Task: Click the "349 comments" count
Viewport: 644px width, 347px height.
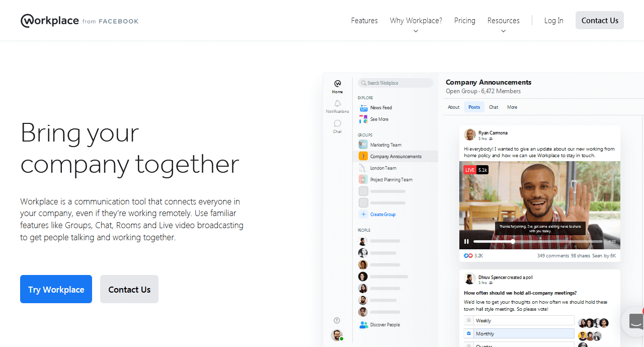Action: (553, 256)
